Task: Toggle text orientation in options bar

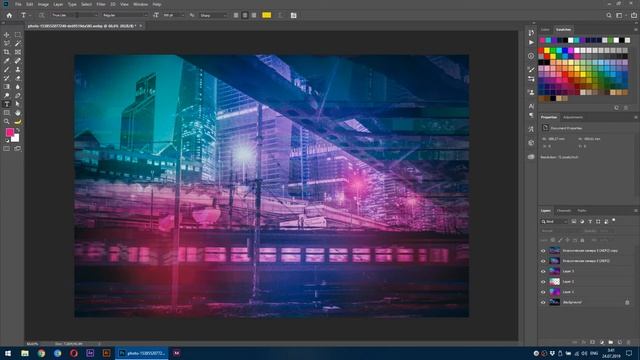Action: [41, 15]
